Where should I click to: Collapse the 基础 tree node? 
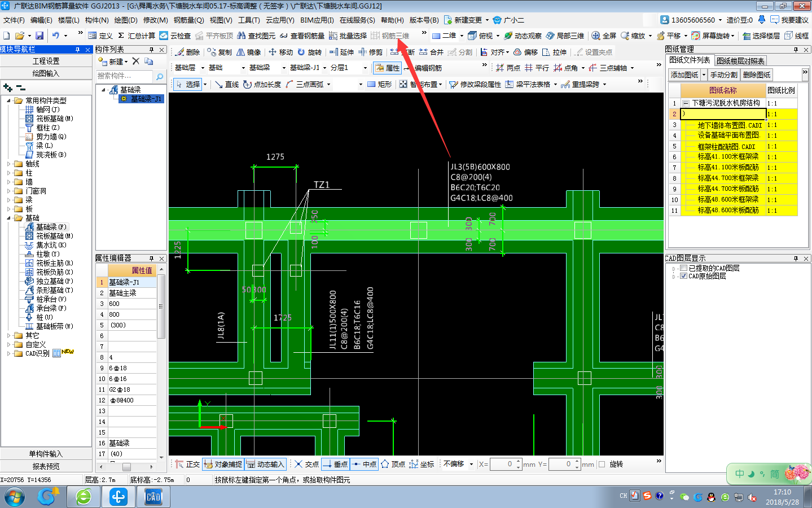coord(8,218)
